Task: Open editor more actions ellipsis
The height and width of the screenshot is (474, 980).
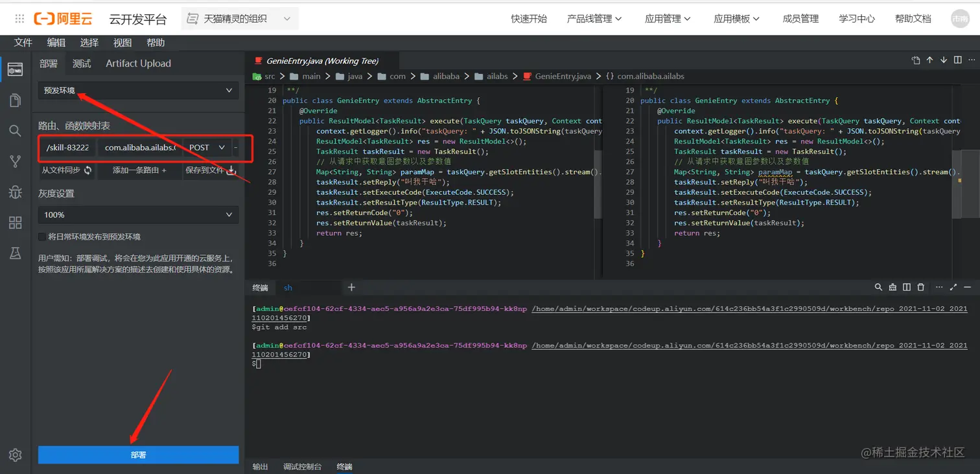Action: pyautogui.click(x=971, y=60)
